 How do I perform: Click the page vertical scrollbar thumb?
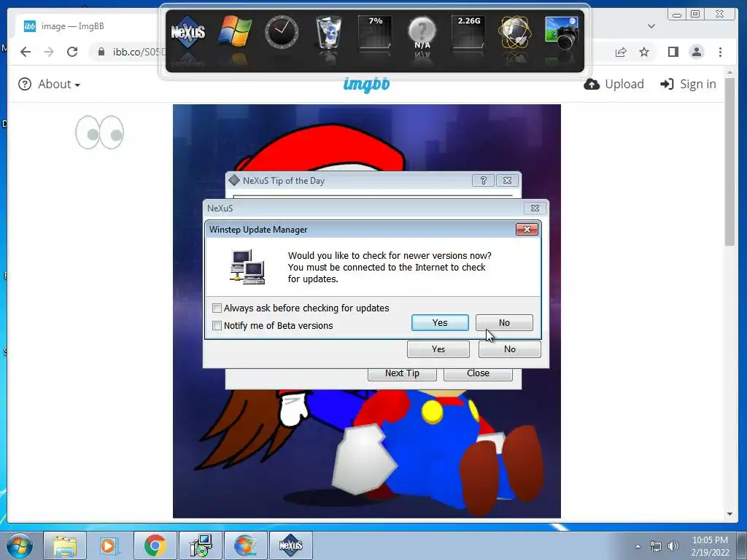[x=729, y=162]
